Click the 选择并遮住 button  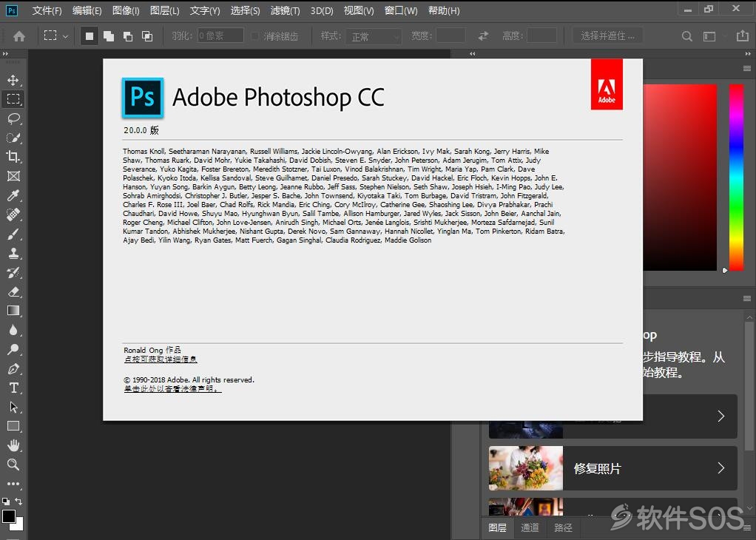pyautogui.click(x=607, y=36)
